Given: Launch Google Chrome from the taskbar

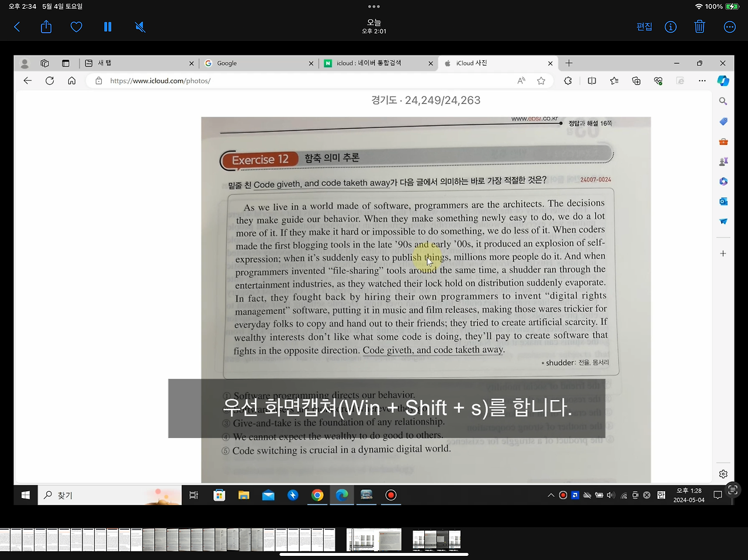Looking at the screenshot, I should tap(317, 495).
